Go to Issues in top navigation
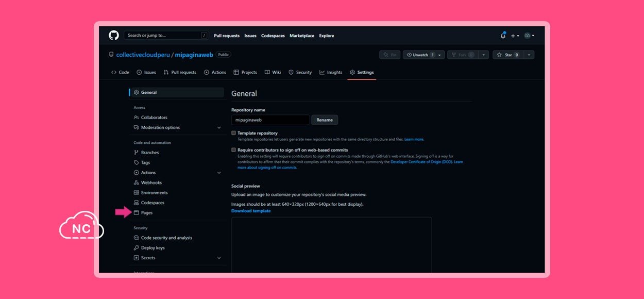The image size is (644, 299). click(x=250, y=36)
